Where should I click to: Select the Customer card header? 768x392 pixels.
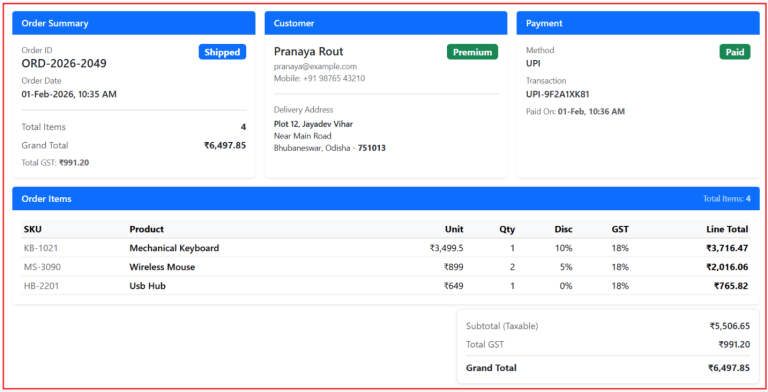pyautogui.click(x=386, y=23)
